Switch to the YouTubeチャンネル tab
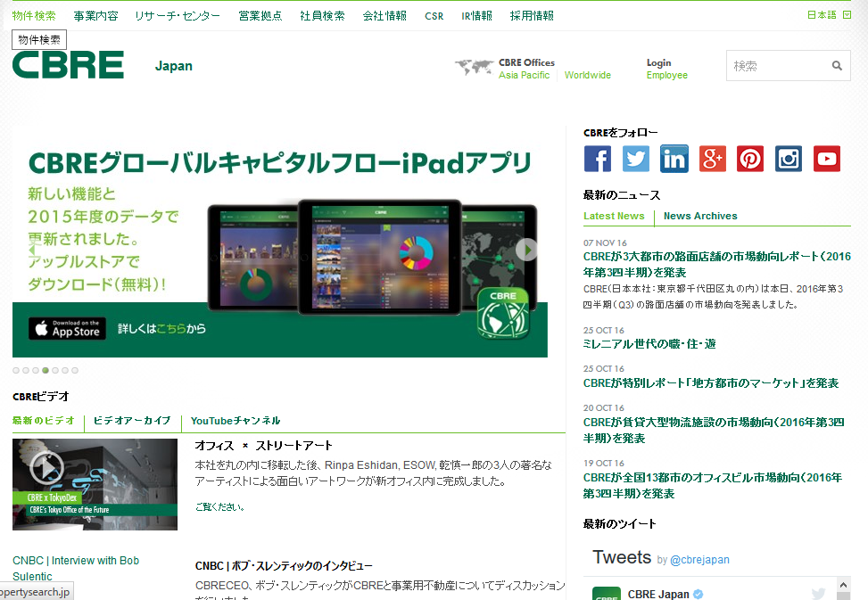 236,421
